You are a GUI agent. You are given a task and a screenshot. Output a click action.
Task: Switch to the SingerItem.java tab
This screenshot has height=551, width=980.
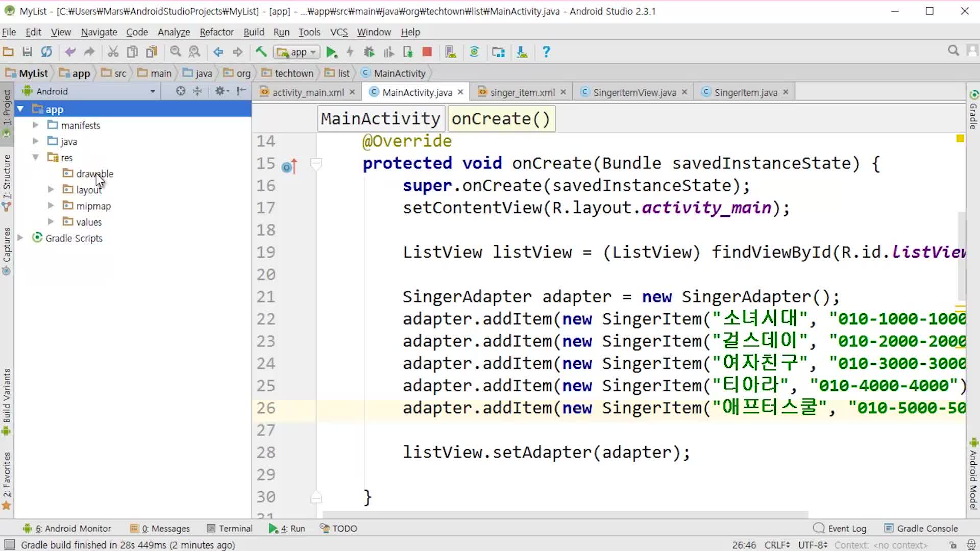pyautogui.click(x=745, y=92)
